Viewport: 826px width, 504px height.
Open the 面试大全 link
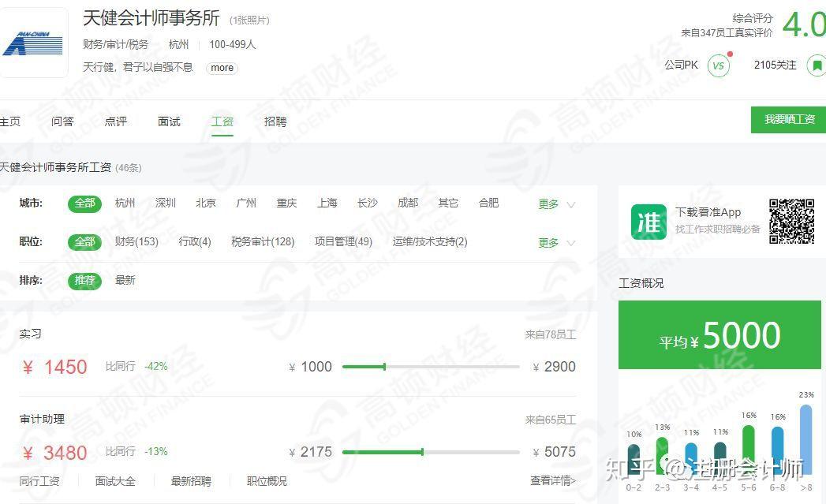(x=115, y=481)
